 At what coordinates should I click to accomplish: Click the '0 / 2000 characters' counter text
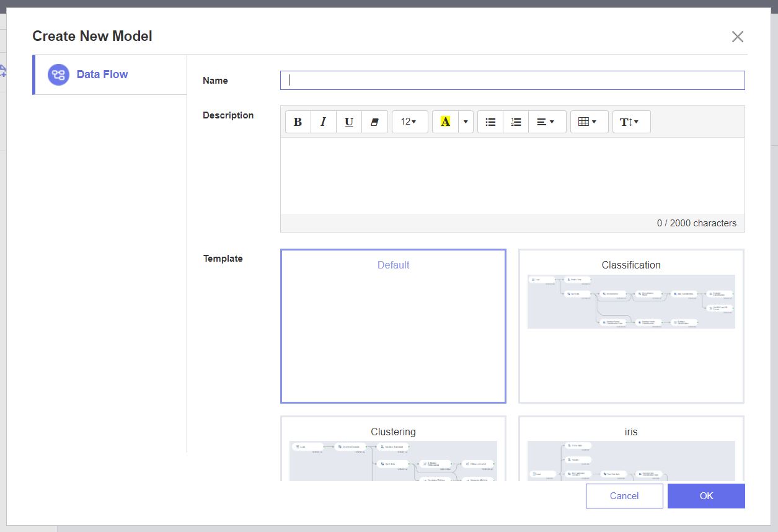pyautogui.click(x=697, y=223)
